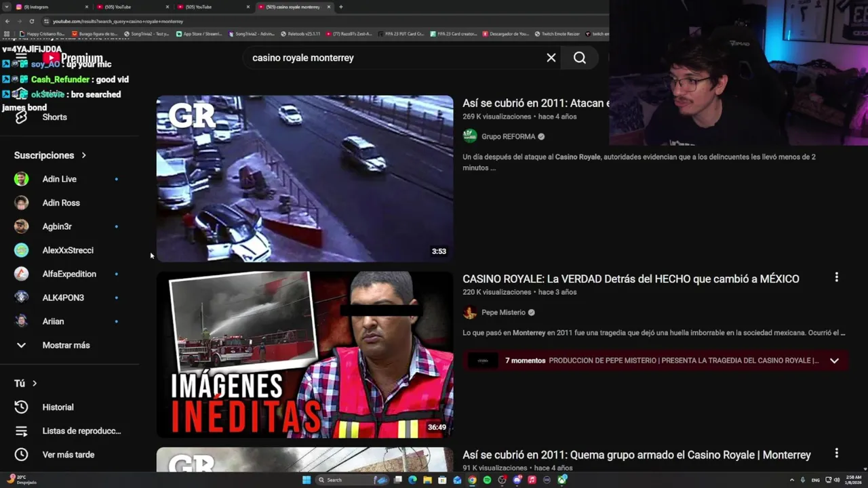Close the Instagram tab
The image size is (868, 488).
point(87,7)
